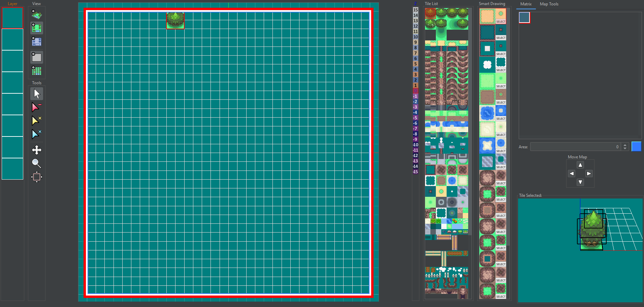Select the blue arrow inverted tool
The width and height of the screenshot is (644, 307).
(37, 134)
